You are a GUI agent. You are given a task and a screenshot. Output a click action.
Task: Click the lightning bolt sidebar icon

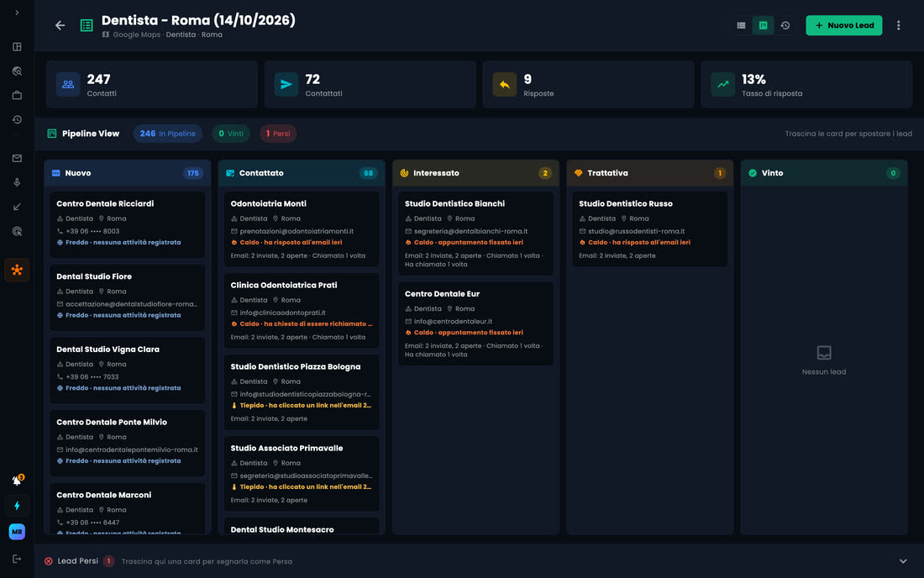click(17, 506)
